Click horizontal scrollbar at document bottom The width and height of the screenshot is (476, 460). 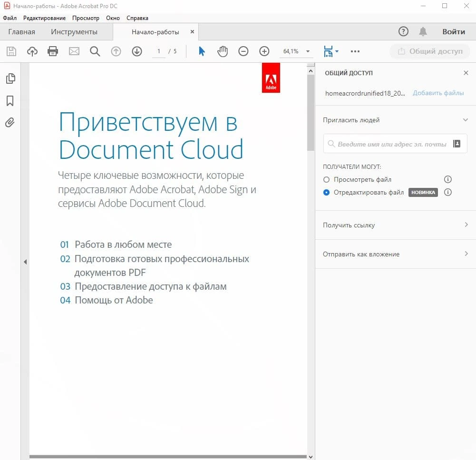coord(168,456)
